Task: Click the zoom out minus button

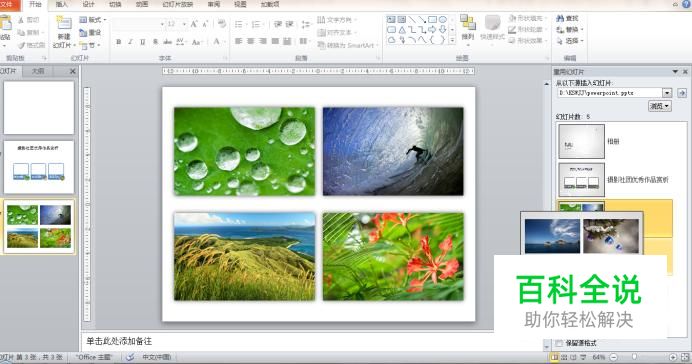Action: coord(613,357)
